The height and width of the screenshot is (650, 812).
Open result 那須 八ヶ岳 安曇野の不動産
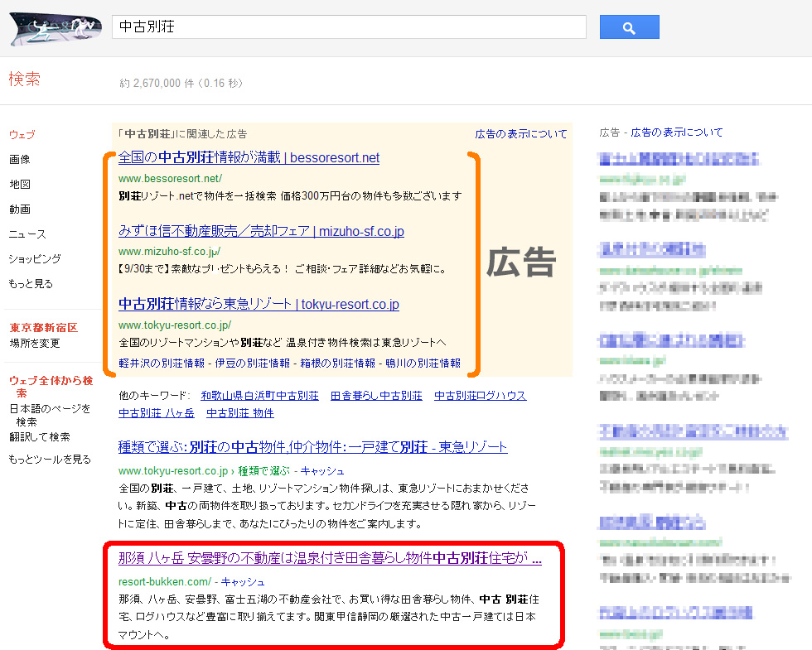click(330, 558)
